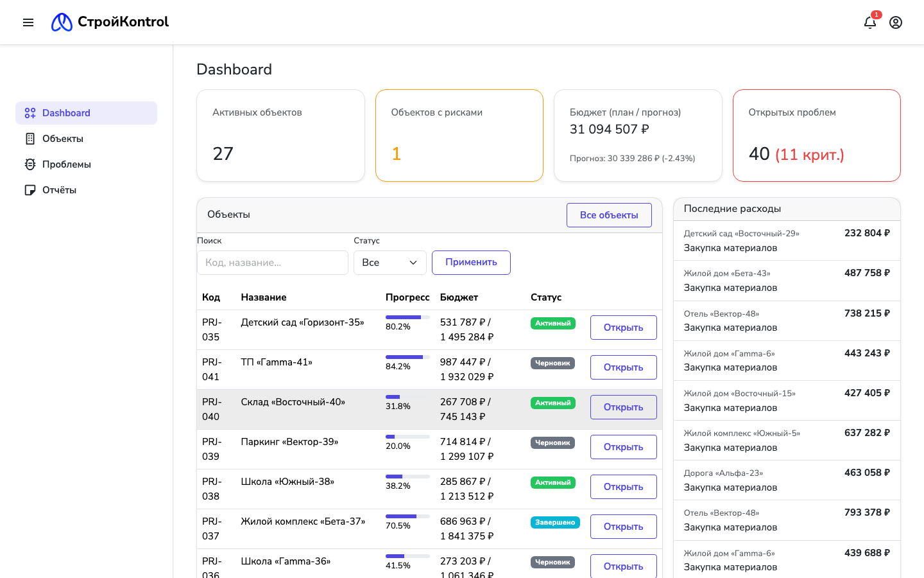This screenshot has height=578, width=924.
Task: Select expense Жилой дом «Бета-43»
Action: click(x=787, y=281)
